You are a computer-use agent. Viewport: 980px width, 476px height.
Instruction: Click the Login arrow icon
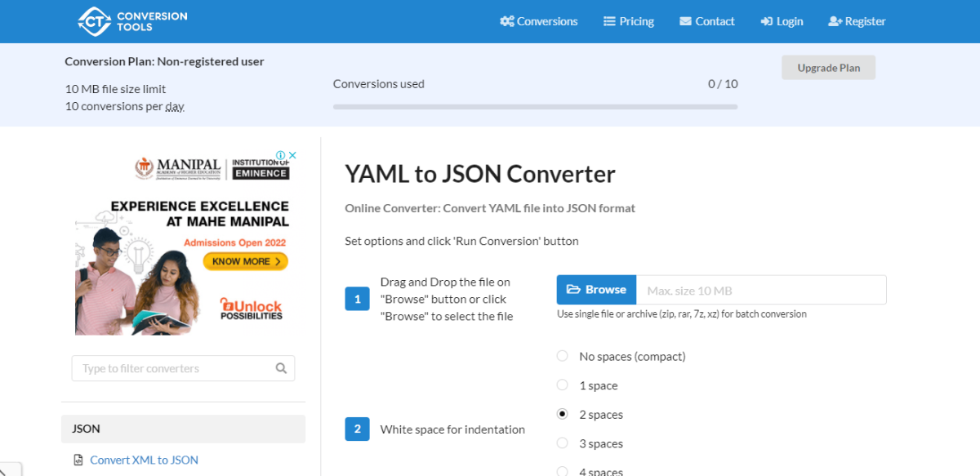click(766, 22)
